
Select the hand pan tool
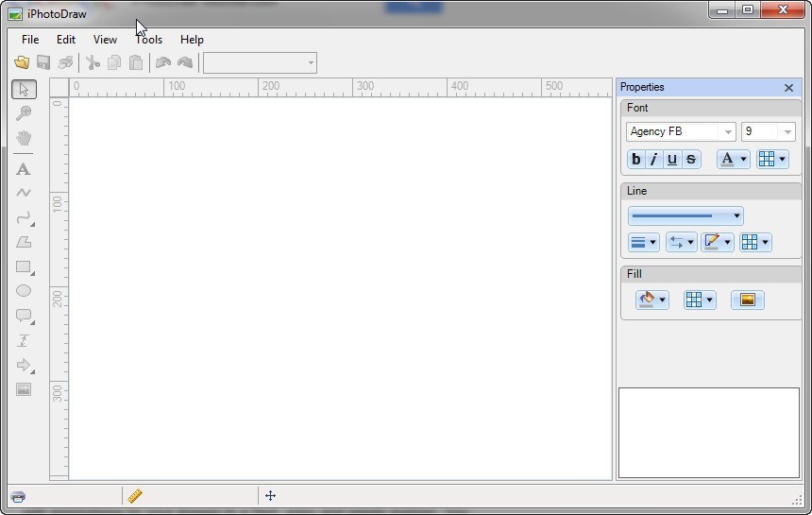click(24, 138)
